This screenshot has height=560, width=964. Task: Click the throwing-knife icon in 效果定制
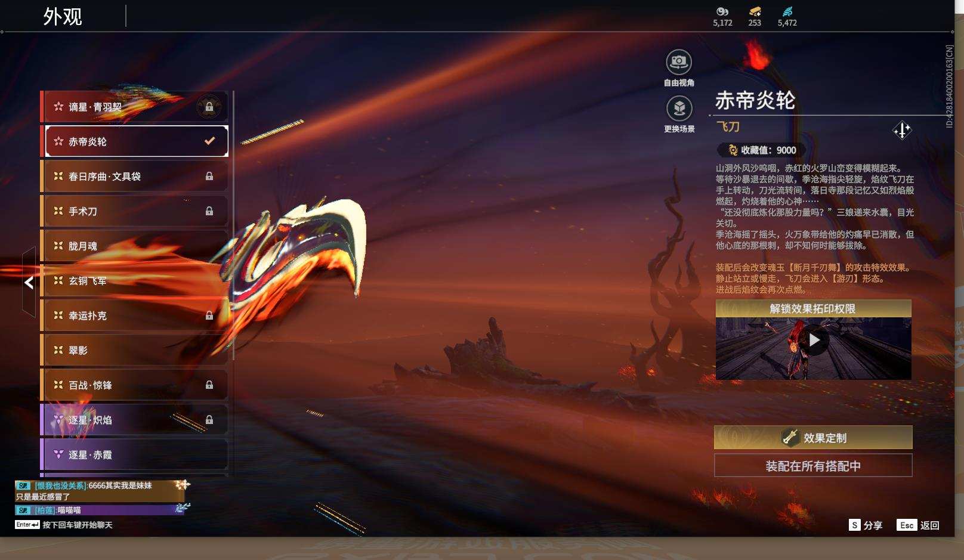coord(790,438)
